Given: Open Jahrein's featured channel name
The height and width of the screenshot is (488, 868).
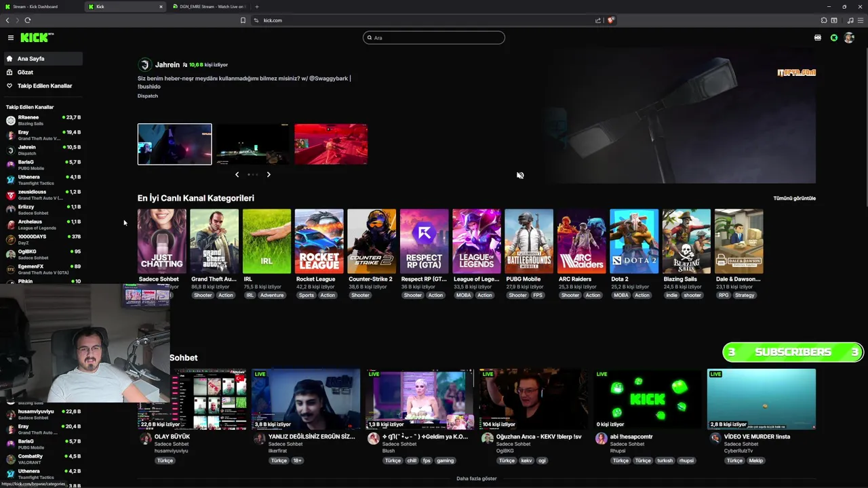Looking at the screenshot, I should coord(167,65).
